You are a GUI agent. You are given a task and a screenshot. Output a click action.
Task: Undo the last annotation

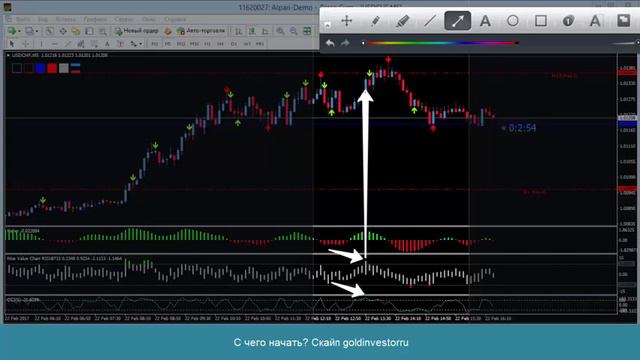tap(330, 43)
